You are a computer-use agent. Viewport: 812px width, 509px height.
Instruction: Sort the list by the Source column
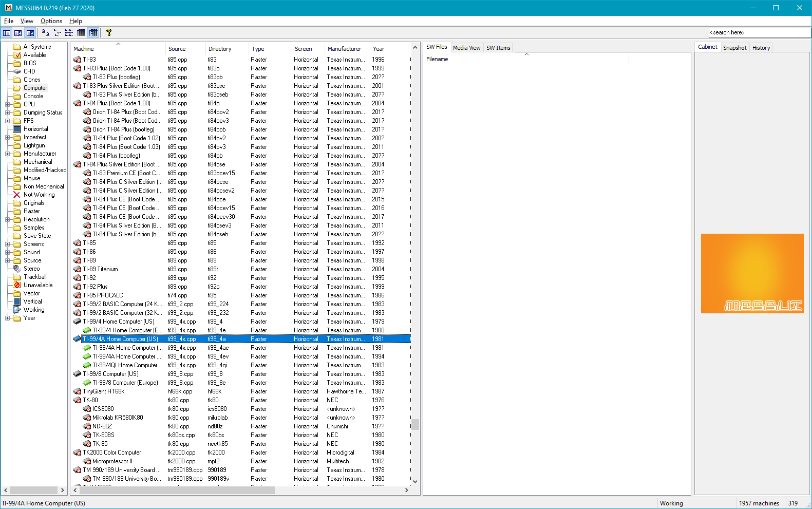(x=185, y=49)
